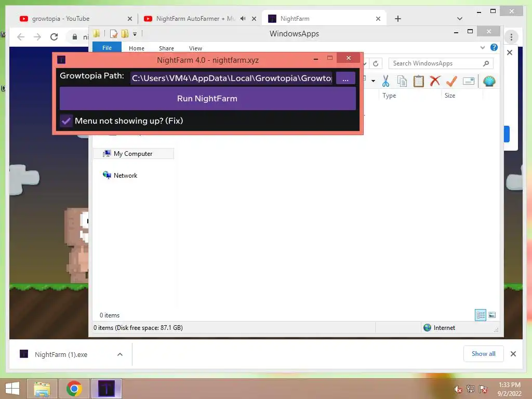Image resolution: width=532 pixels, height=399 pixels.
Task: Reload the Chrome page
Action: click(54, 37)
